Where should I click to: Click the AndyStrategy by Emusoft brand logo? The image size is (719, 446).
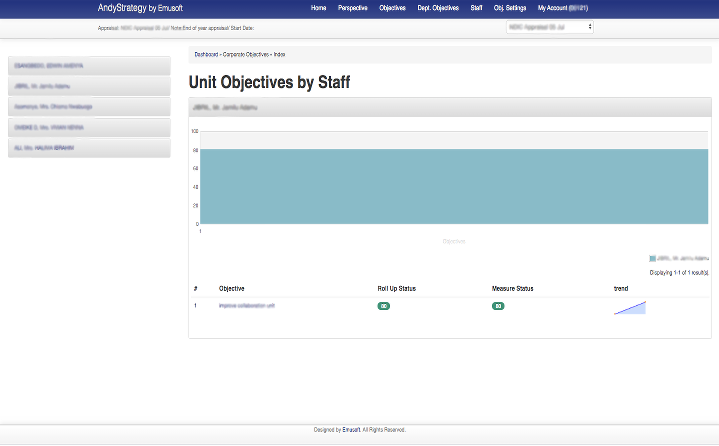click(140, 8)
